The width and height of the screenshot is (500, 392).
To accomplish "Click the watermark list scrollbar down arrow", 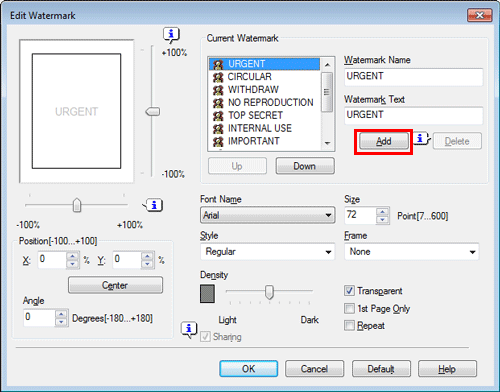I will click(x=327, y=144).
